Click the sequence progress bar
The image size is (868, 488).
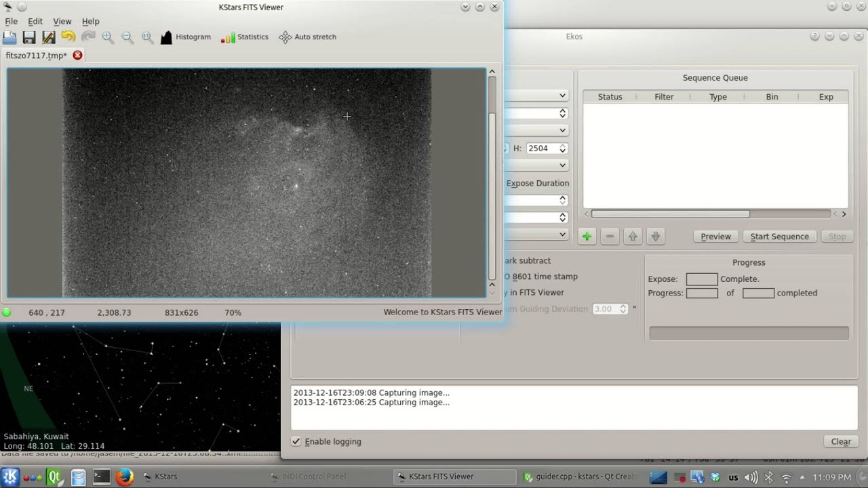[749, 333]
